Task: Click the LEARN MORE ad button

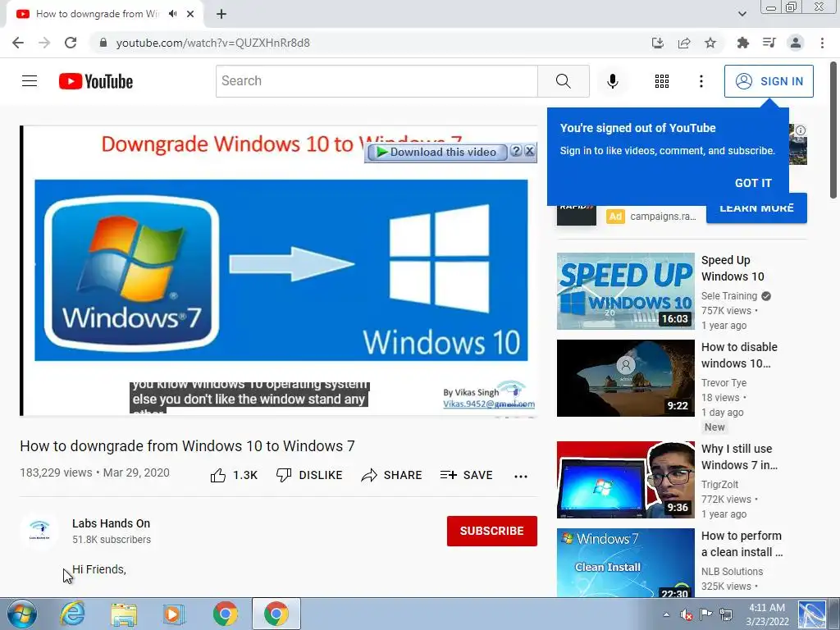Action: pos(756,209)
